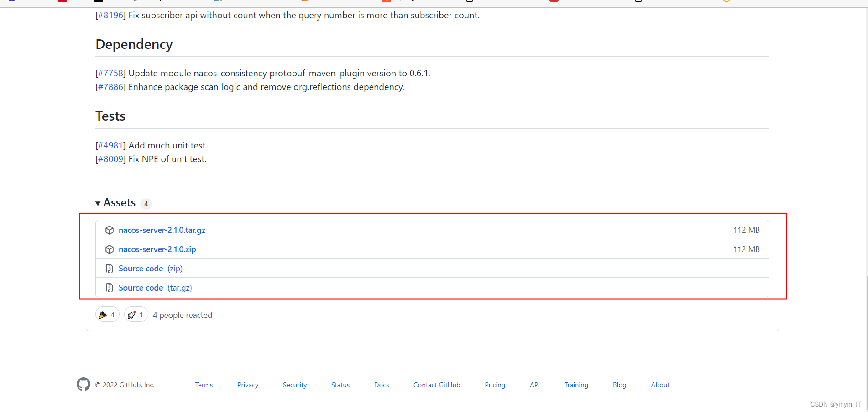Open the API footer link
The width and height of the screenshot is (868, 412).
point(535,385)
